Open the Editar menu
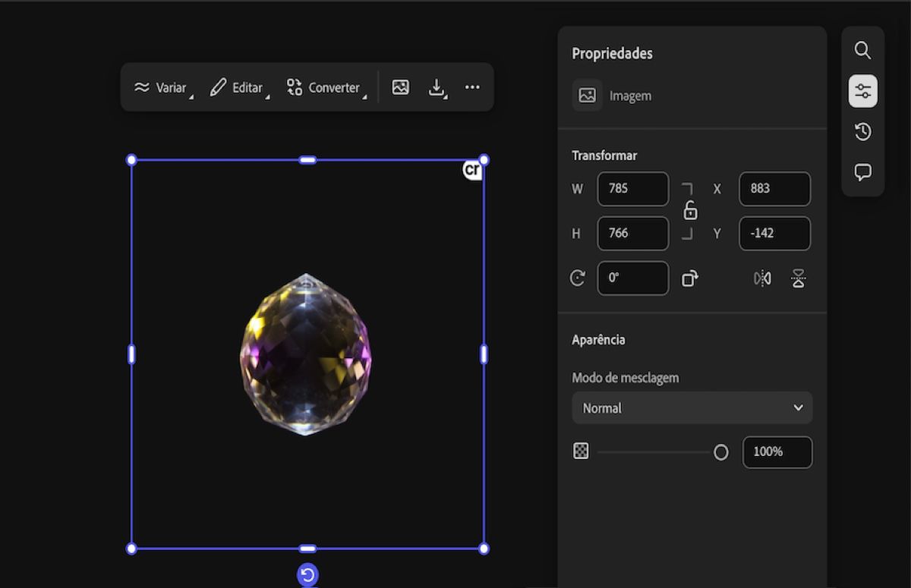This screenshot has width=911, height=588. click(238, 87)
